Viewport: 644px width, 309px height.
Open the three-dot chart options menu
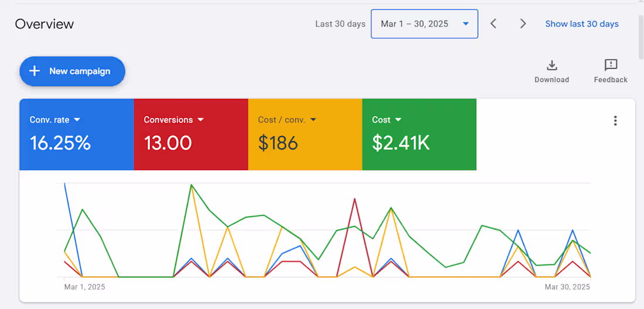tap(615, 121)
